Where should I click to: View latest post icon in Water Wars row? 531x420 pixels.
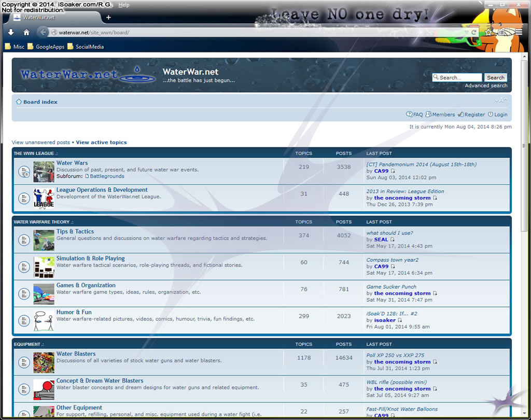(x=393, y=171)
